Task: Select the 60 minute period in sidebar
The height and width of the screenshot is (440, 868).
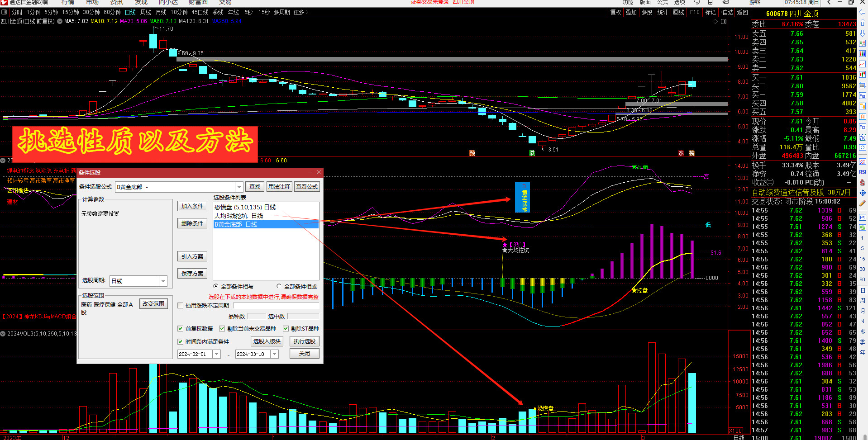Action: [x=863, y=279]
